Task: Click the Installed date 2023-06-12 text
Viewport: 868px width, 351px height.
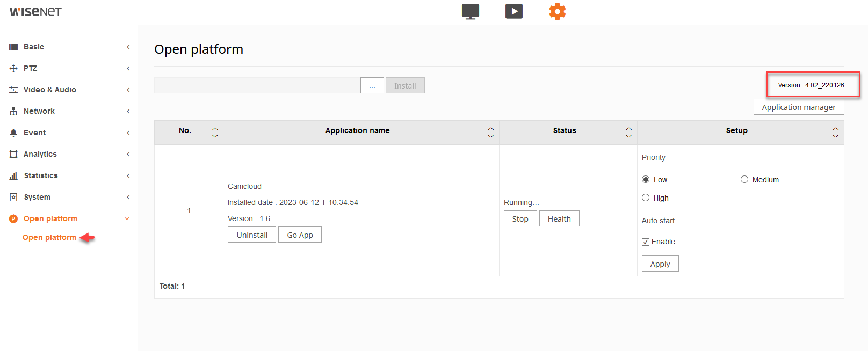Action: (x=293, y=202)
